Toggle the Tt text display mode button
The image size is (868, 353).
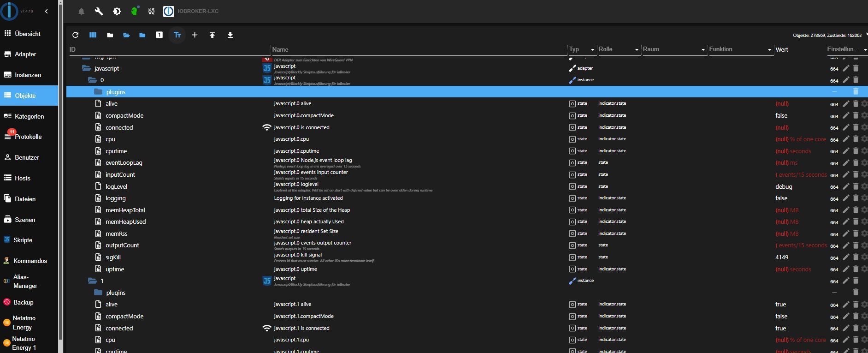177,35
